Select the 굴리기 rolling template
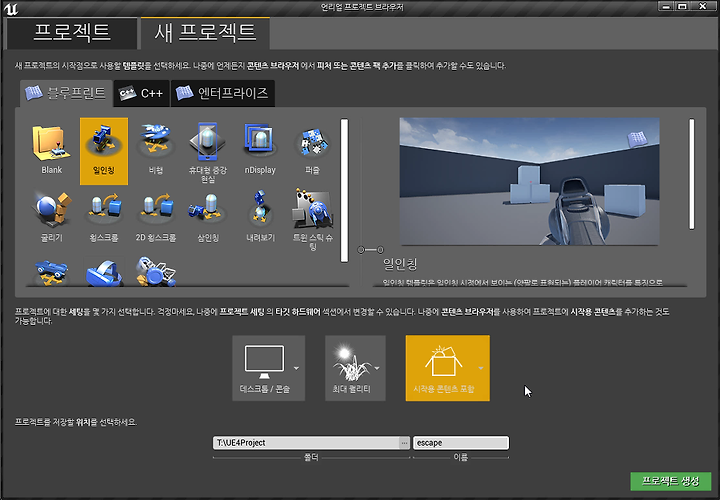The image size is (720, 500). point(51,219)
